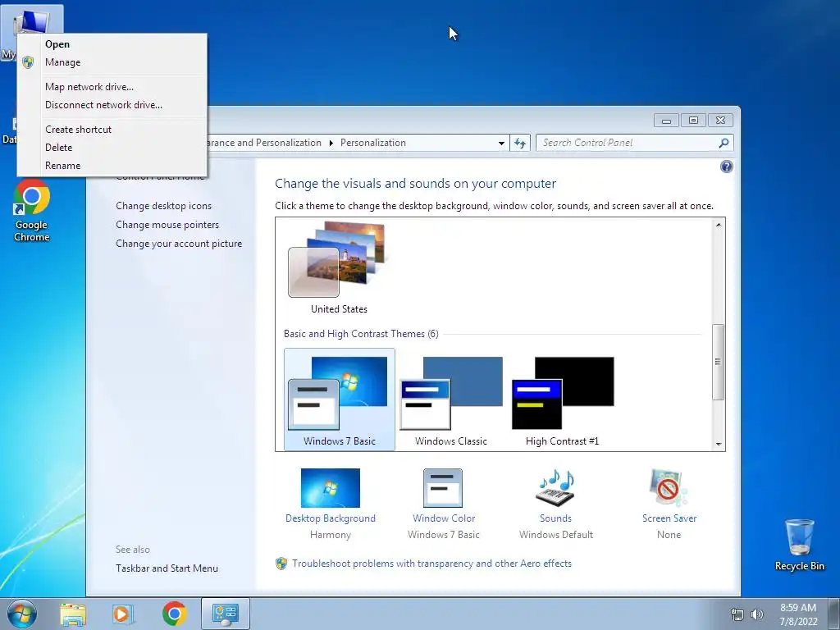Click the Windows Start orb
The width and height of the screenshot is (840, 630).
[x=22, y=614]
